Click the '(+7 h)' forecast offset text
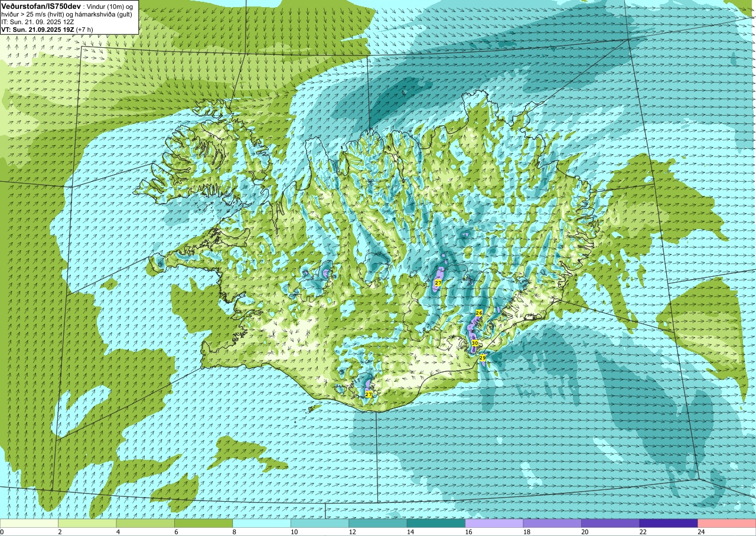The width and height of the screenshot is (756, 536). 84,29
